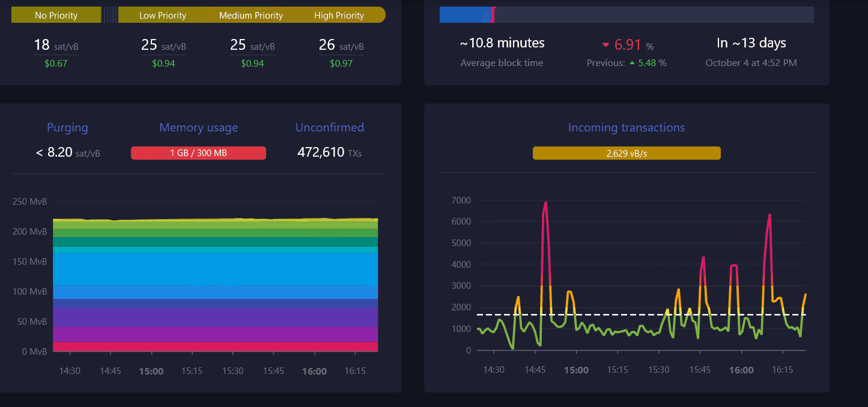Open the Incoming transactions graph link
The width and height of the screenshot is (868, 407).
pyautogui.click(x=626, y=127)
